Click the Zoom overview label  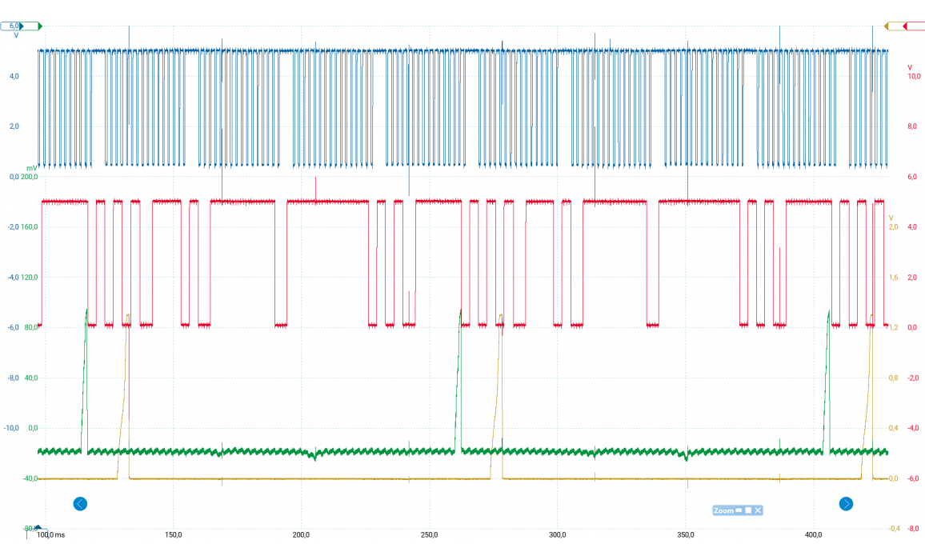click(723, 510)
